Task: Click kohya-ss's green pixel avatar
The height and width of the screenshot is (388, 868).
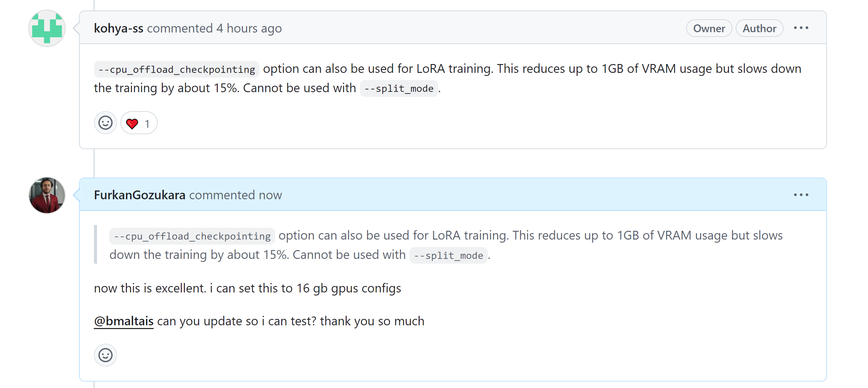Action: (47, 28)
